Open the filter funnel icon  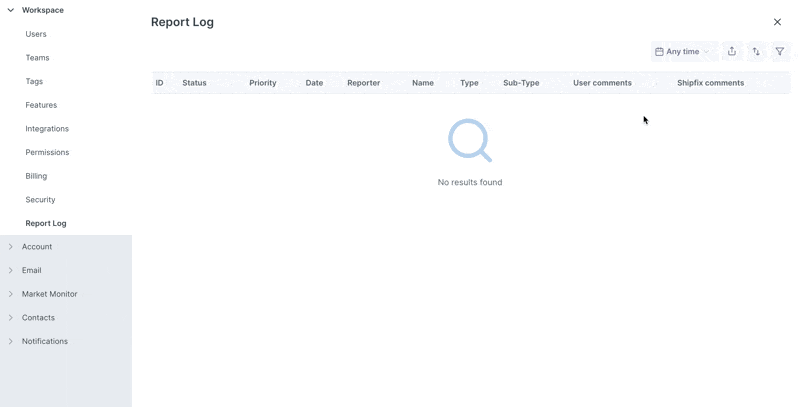[780, 52]
